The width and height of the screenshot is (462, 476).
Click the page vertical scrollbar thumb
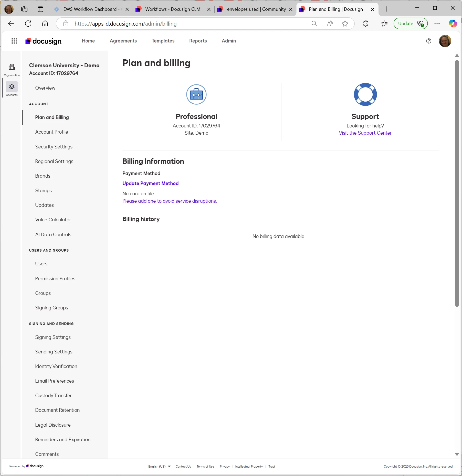tap(457, 183)
